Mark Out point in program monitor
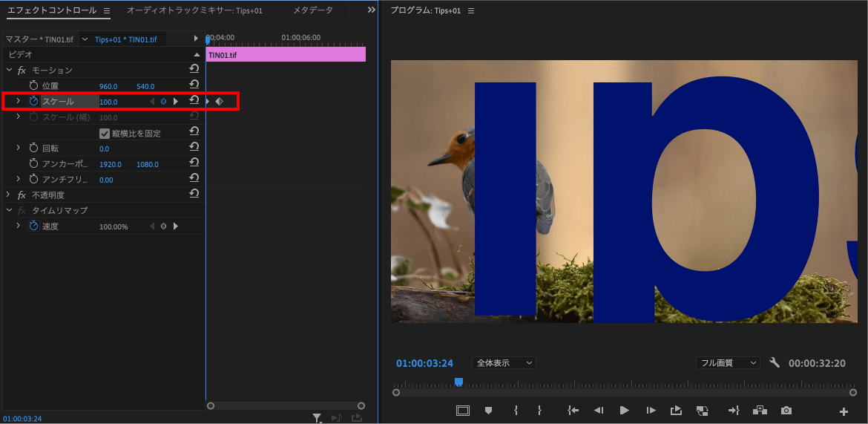The image size is (868, 424). [x=540, y=411]
